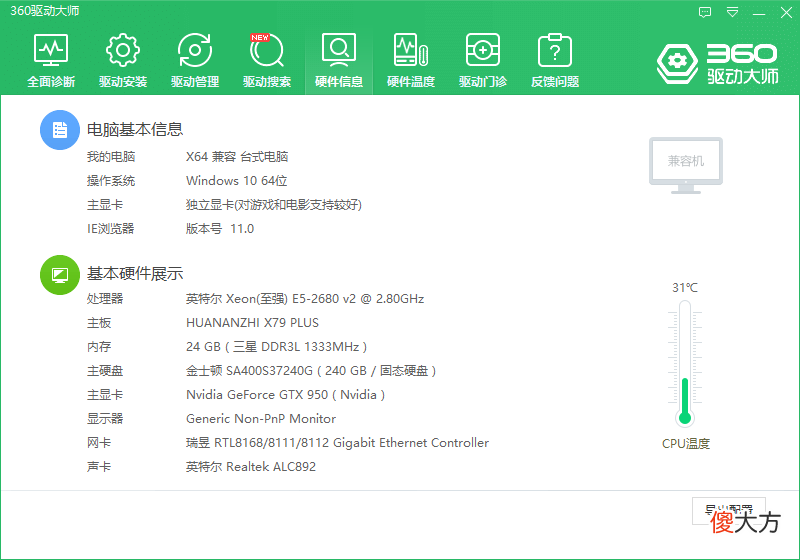Open the feedback chat bubble in title bar
This screenshot has width=800, height=560.
[705, 12]
